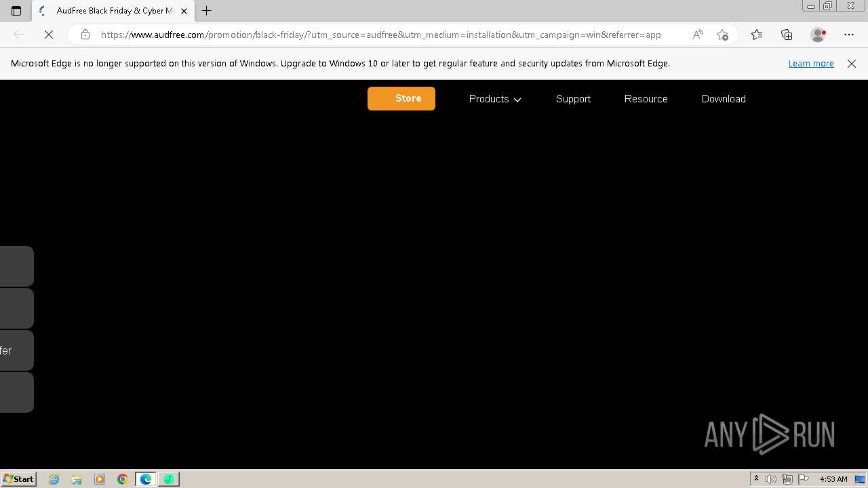Click the address bar URL

click(381, 35)
